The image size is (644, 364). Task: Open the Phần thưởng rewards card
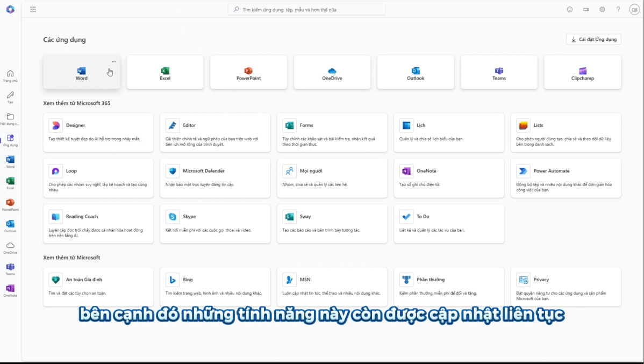449,287
